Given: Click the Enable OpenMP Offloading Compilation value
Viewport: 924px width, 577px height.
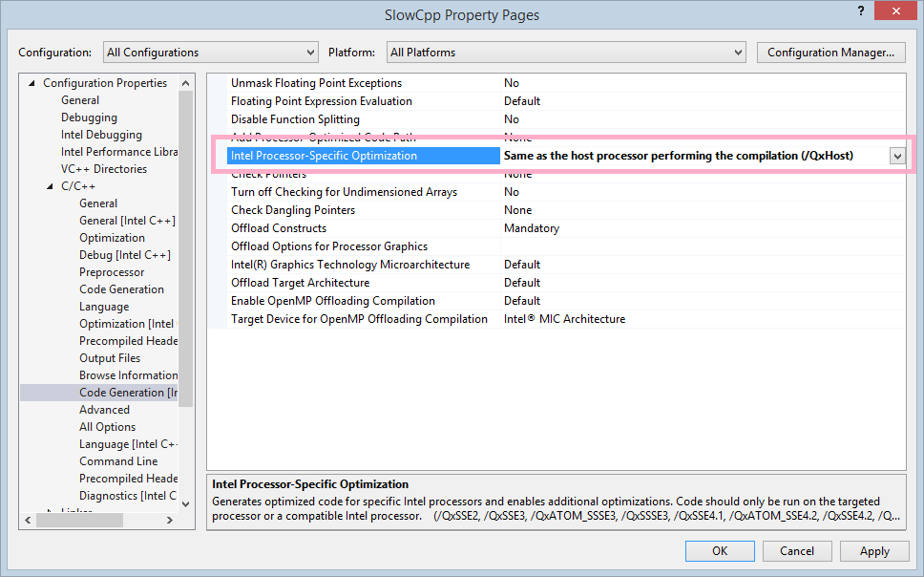Looking at the screenshot, I should tap(522, 301).
